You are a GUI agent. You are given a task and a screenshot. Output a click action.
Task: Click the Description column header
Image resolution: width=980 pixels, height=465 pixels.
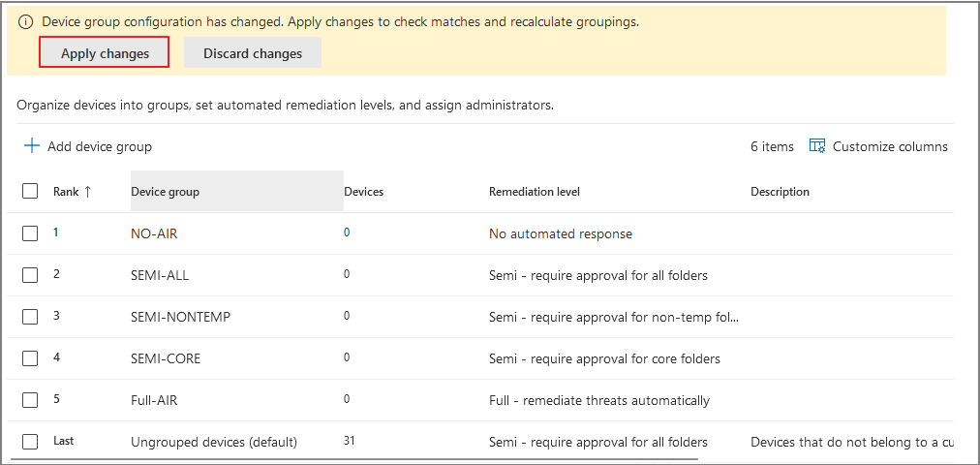[780, 192]
